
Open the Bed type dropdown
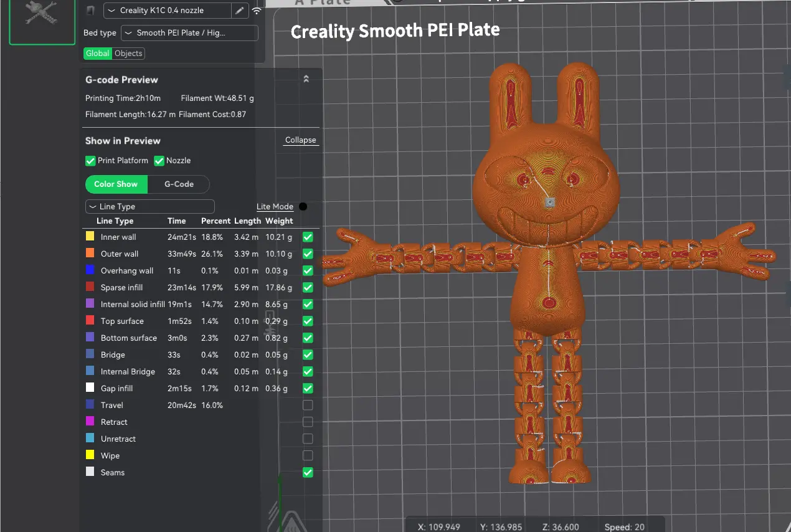(x=189, y=33)
